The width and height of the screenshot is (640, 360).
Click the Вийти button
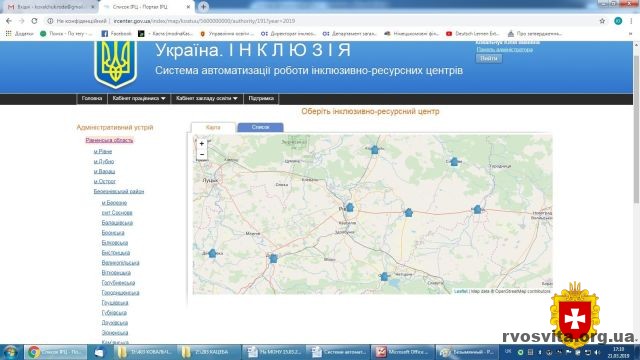489,58
